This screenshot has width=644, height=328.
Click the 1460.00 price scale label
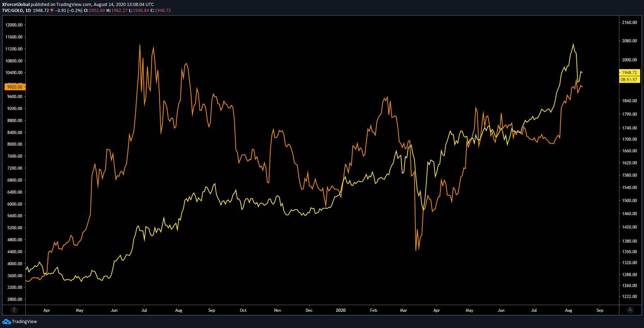630,214
